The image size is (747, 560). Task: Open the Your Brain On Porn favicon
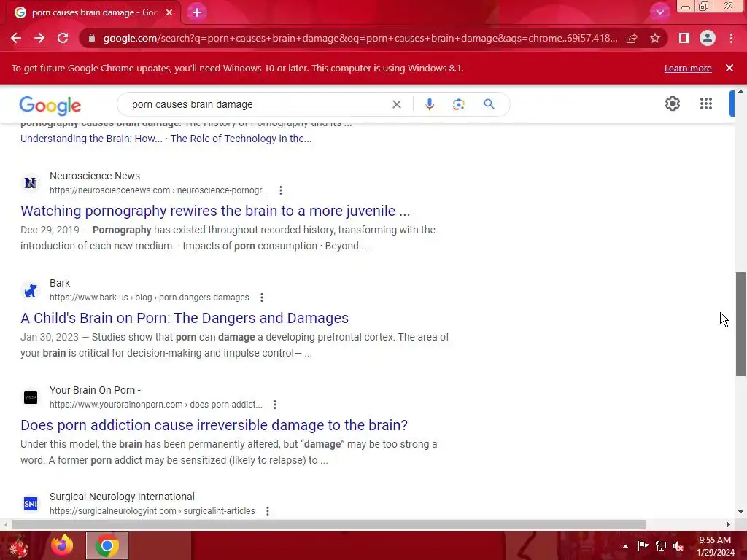[x=31, y=397]
